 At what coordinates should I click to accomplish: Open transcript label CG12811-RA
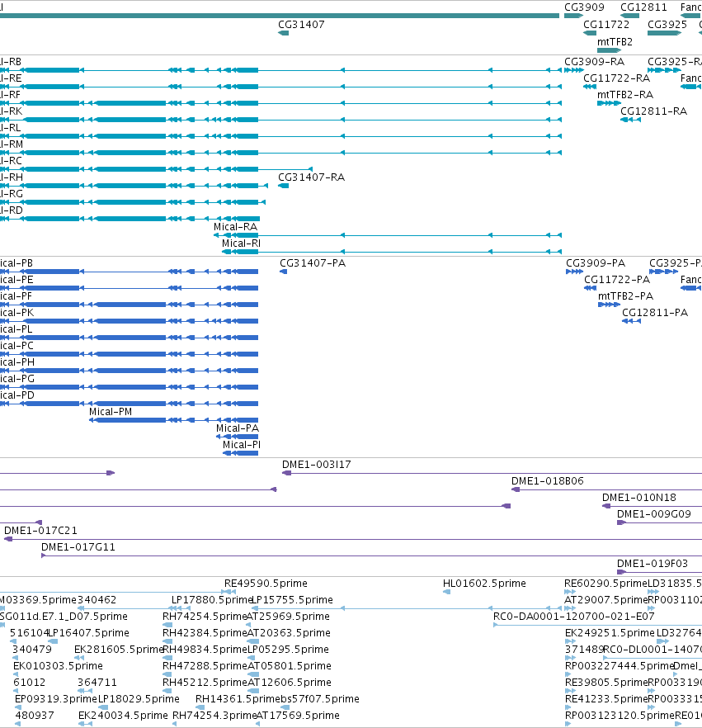(x=654, y=111)
